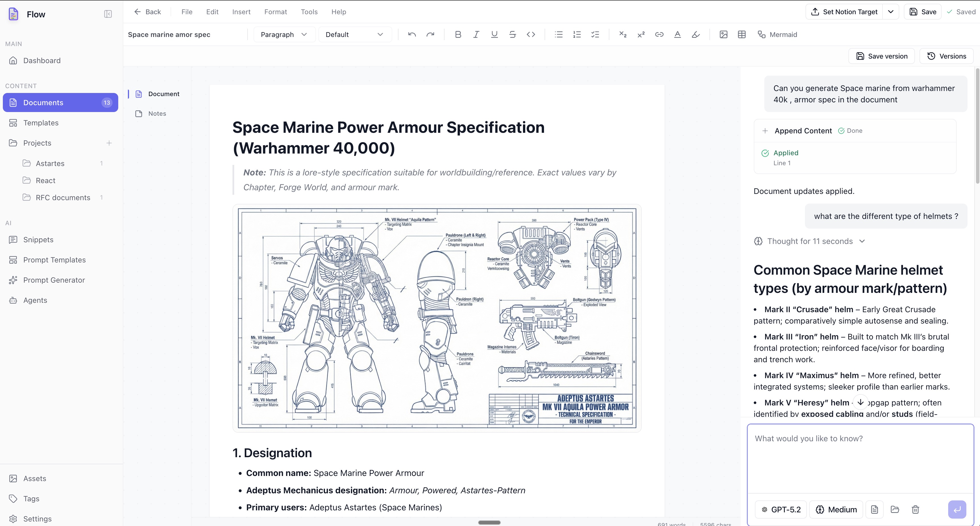
Task: Toggle underline formatting
Action: click(x=494, y=35)
